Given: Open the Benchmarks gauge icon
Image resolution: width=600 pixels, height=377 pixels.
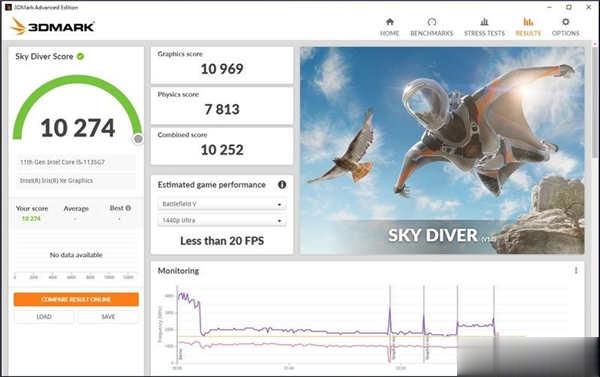Looking at the screenshot, I should 432,22.
